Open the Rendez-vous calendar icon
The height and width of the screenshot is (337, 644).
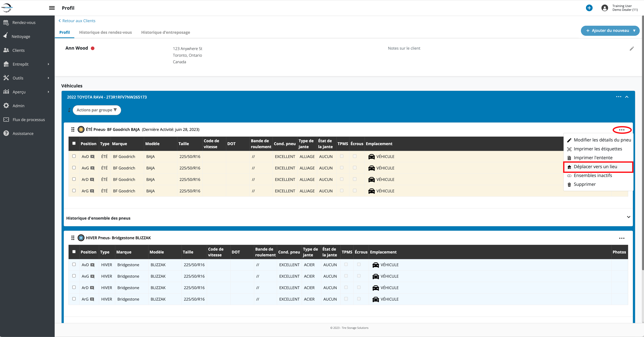pos(6,23)
